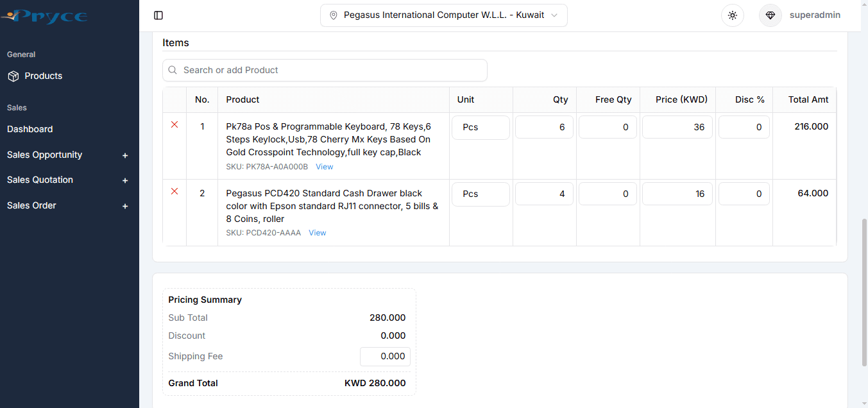The width and height of the screenshot is (868, 408).
Task: Click the Pryce logo
Action: click(x=44, y=15)
